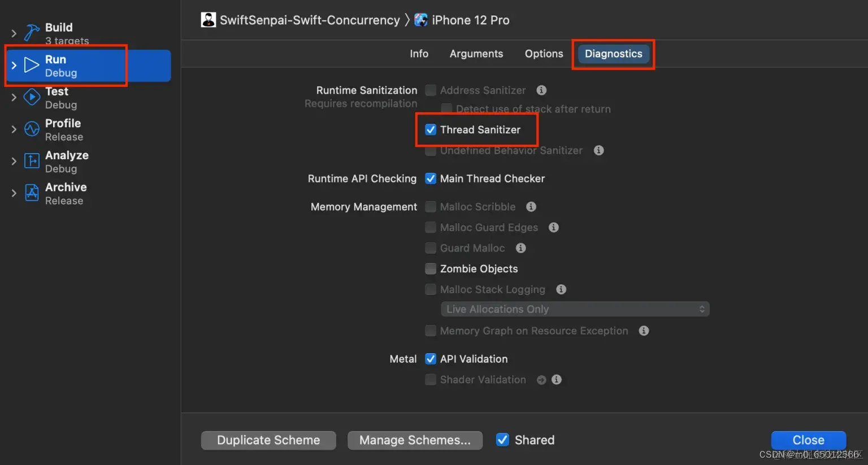
Task: Open info for Address Sanitizer
Action: [541, 90]
